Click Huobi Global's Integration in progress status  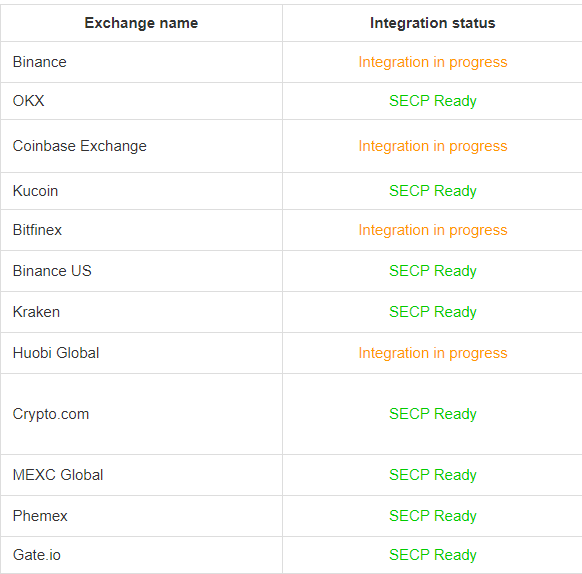pos(433,353)
